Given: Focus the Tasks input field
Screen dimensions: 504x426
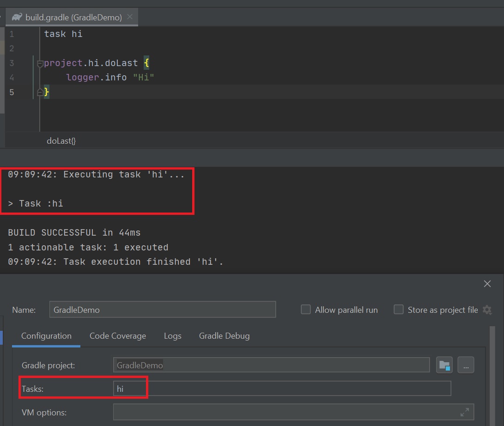Looking at the screenshot, I should [x=282, y=389].
